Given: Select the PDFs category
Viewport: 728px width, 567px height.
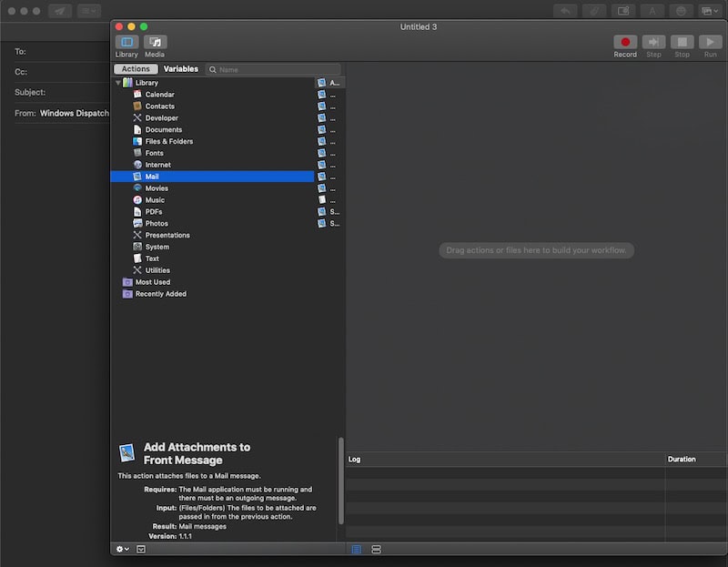Looking at the screenshot, I should pos(212,212).
